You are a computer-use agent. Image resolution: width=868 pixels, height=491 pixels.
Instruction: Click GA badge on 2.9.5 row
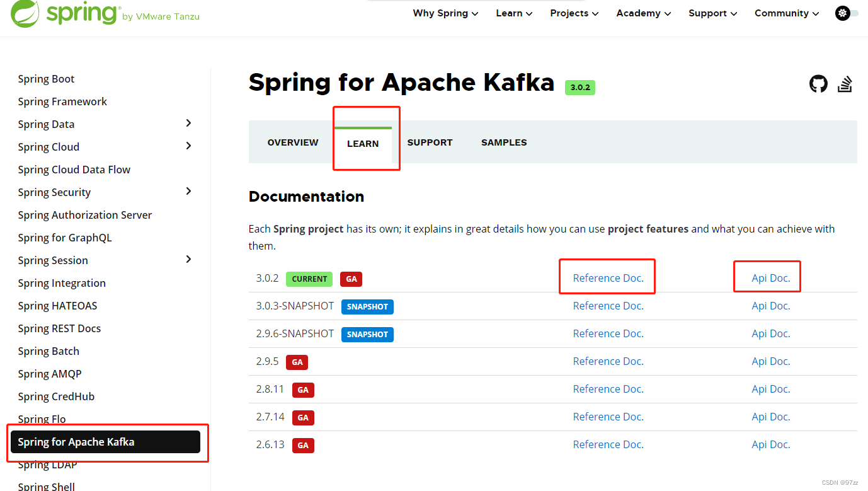pyautogui.click(x=297, y=362)
